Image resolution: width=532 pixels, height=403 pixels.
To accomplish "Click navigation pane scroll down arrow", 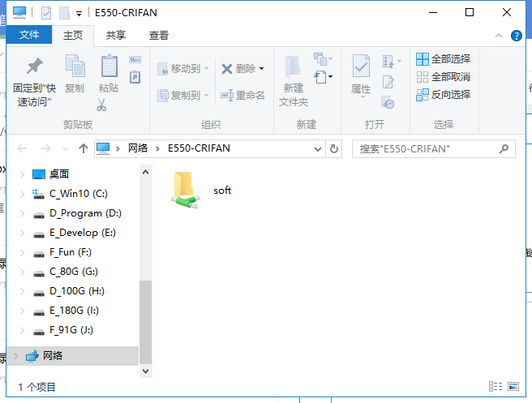I will point(145,371).
